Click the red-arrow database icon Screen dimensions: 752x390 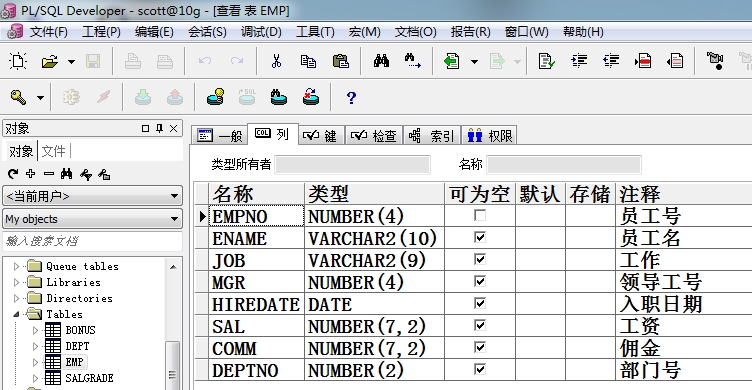coord(311,97)
